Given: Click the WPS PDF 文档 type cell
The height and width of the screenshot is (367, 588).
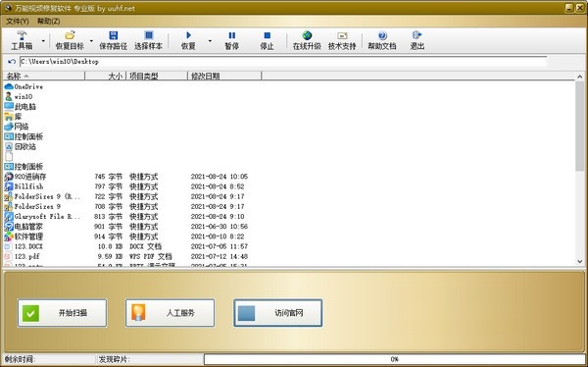Looking at the screenshot, I should click(x=151, y=256).
